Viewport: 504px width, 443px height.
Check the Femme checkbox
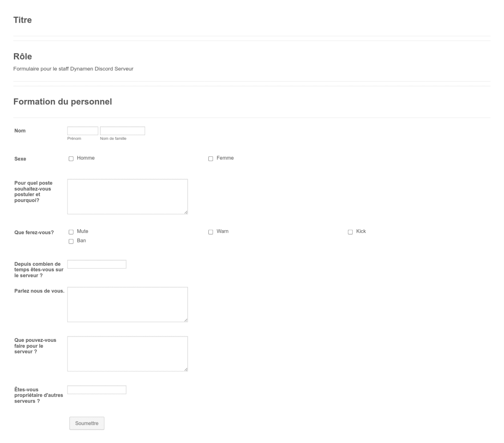click(211, 158)
